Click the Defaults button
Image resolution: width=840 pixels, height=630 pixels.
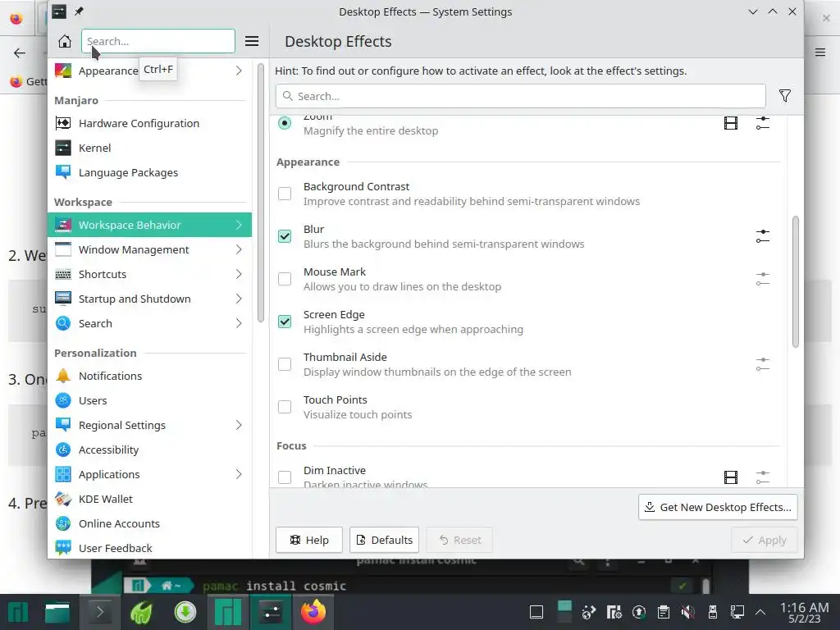pos(384,540)
